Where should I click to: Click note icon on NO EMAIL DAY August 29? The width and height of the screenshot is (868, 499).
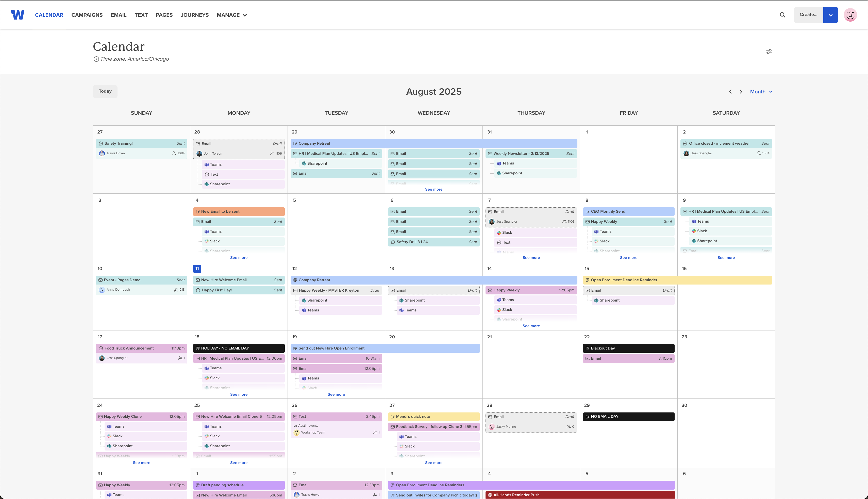[587, 417]
